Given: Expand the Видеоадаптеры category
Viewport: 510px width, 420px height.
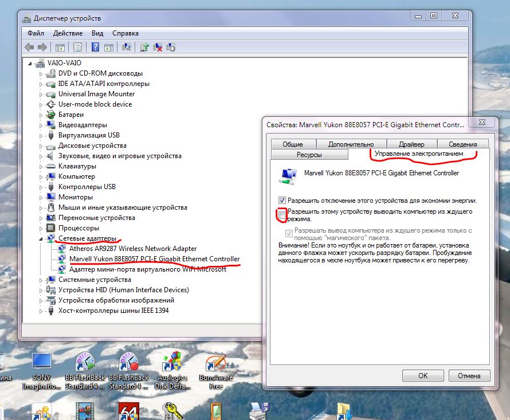Looking at the screenshot, I should [x=41, y=125].
